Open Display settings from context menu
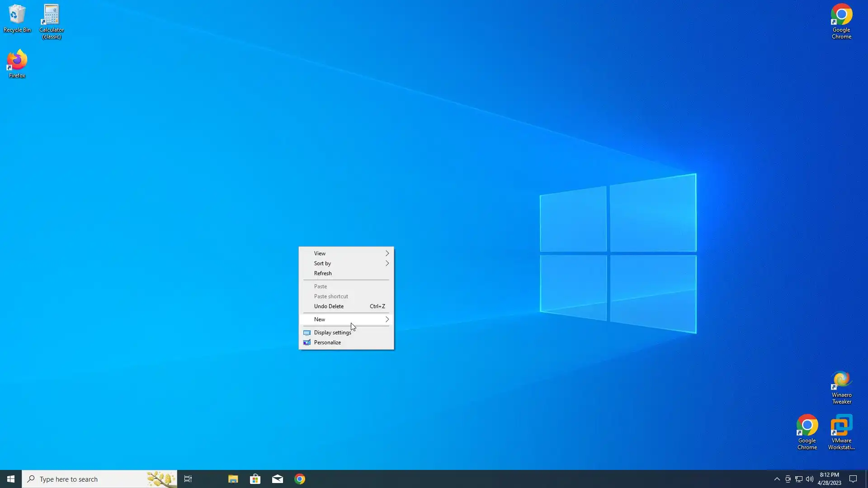 pos(332,333)
